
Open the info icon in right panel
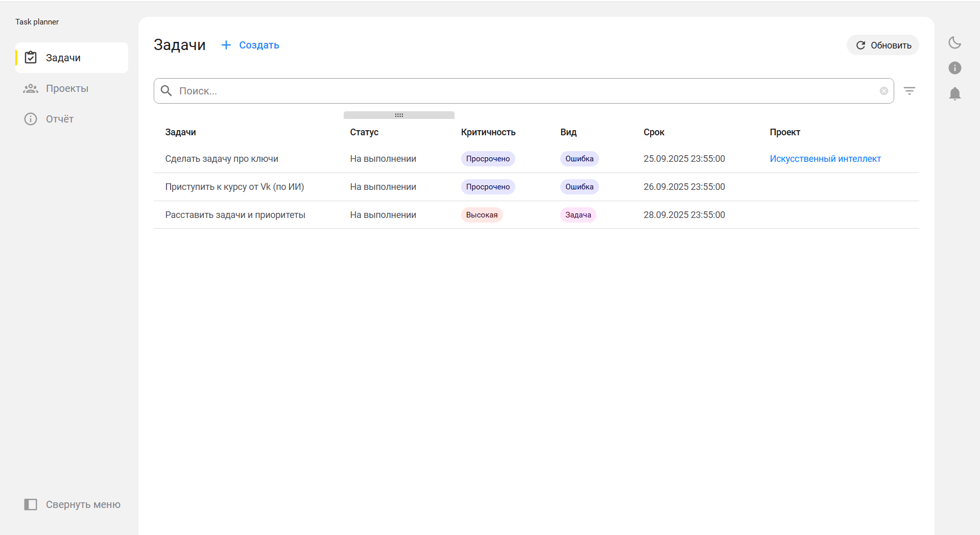(954, 68)
